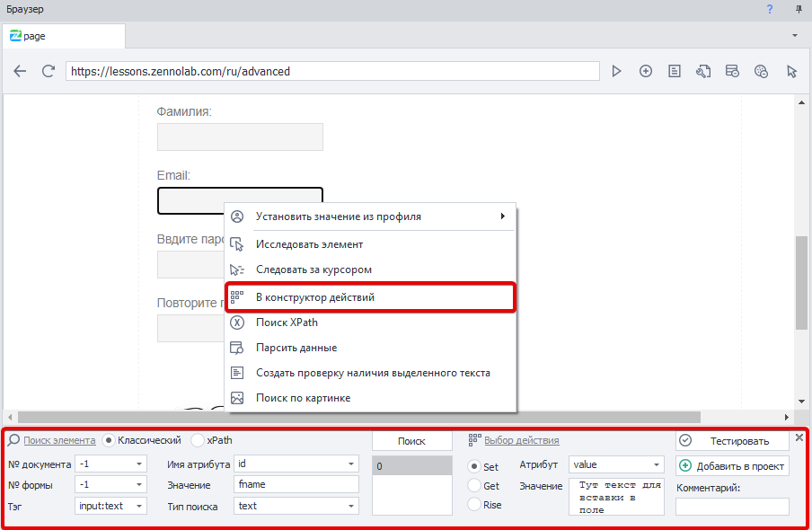
Task: Select the xPath search mode
Action: 198,440
